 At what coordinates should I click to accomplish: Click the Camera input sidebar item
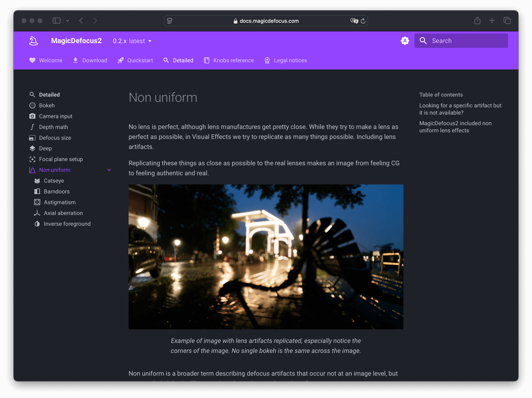tap(56, 116)
